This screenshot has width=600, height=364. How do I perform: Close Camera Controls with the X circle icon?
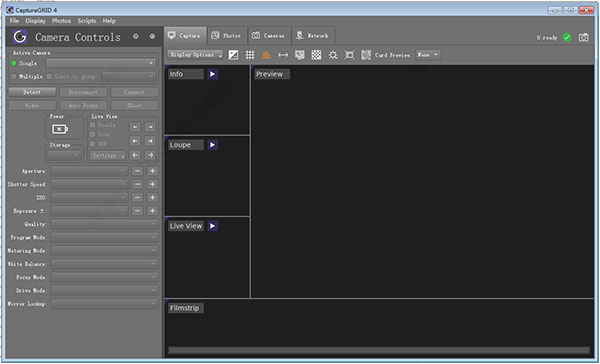point(152,36)
